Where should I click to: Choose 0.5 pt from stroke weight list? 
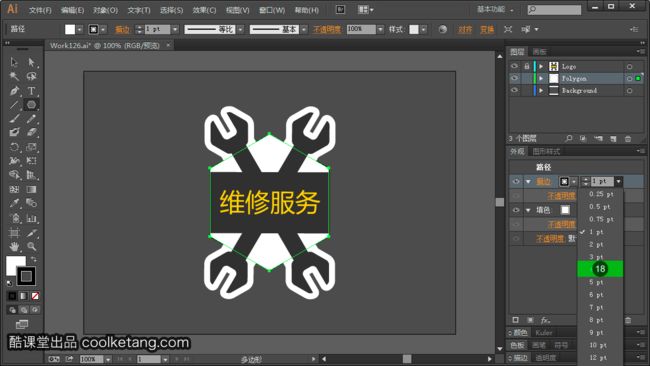point(600,207)
